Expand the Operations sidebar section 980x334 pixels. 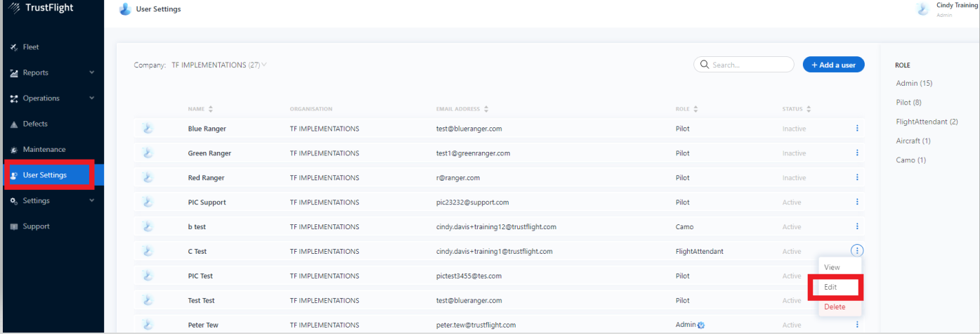pos(91,98)
